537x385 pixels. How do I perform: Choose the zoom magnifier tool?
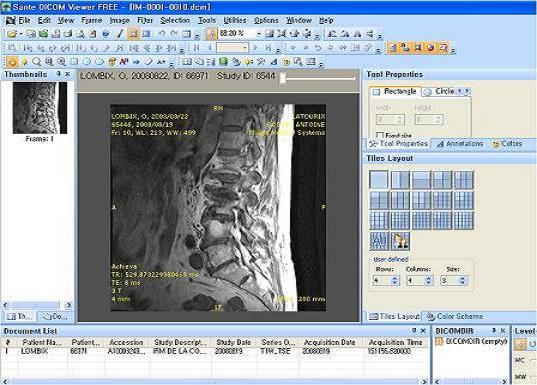36,62
